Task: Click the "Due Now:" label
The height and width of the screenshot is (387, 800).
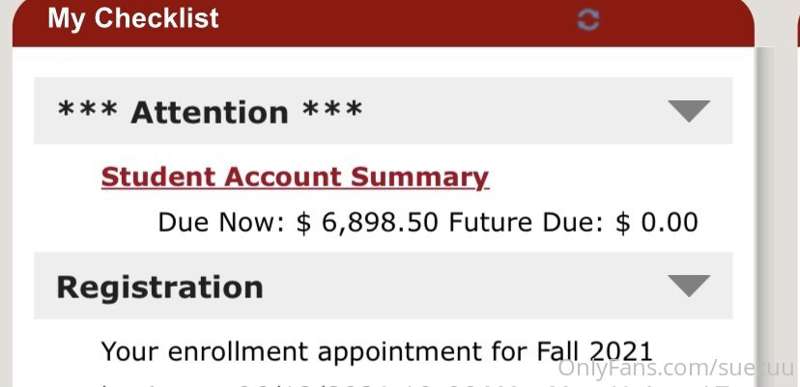Action: tap(221, 223)
